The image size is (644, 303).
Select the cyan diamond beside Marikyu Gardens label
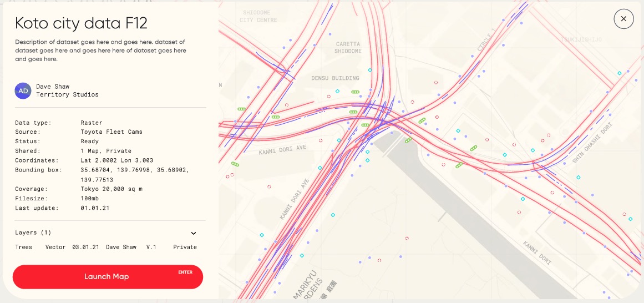[x=301, y=256]
